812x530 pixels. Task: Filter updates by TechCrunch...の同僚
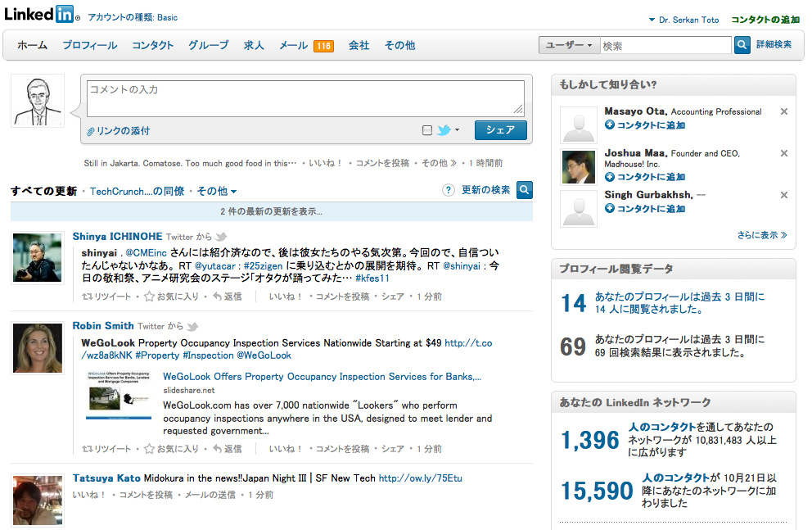pos(138,191)
